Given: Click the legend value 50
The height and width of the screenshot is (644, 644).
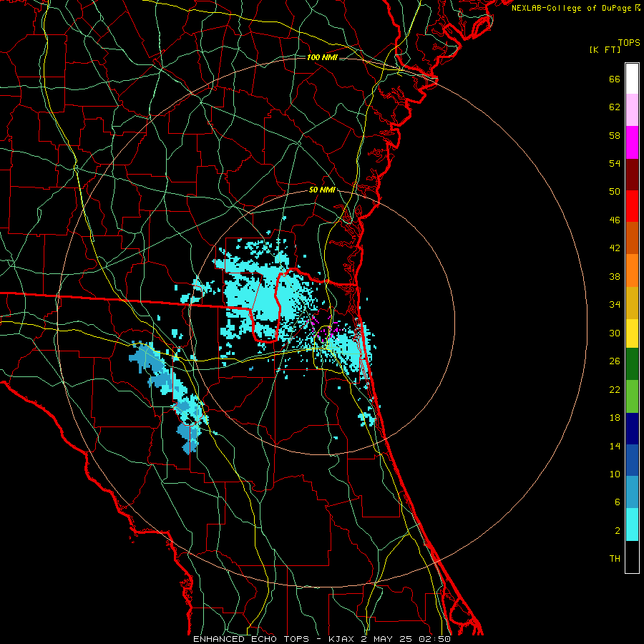Looking at the screenshot, I should (x=615, y=192).
